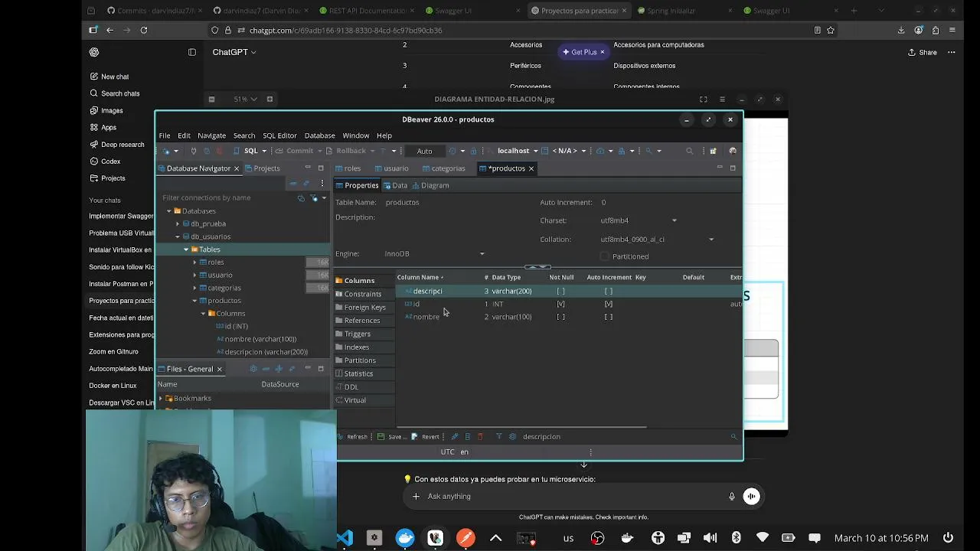
Task: Switch to the Data tab
Action: [395, 185]
